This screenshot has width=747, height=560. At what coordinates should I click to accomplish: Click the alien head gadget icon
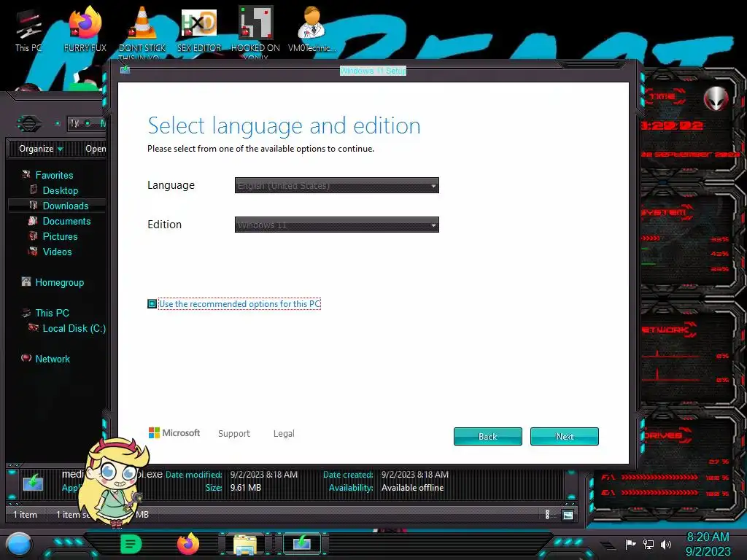point(716,98)
